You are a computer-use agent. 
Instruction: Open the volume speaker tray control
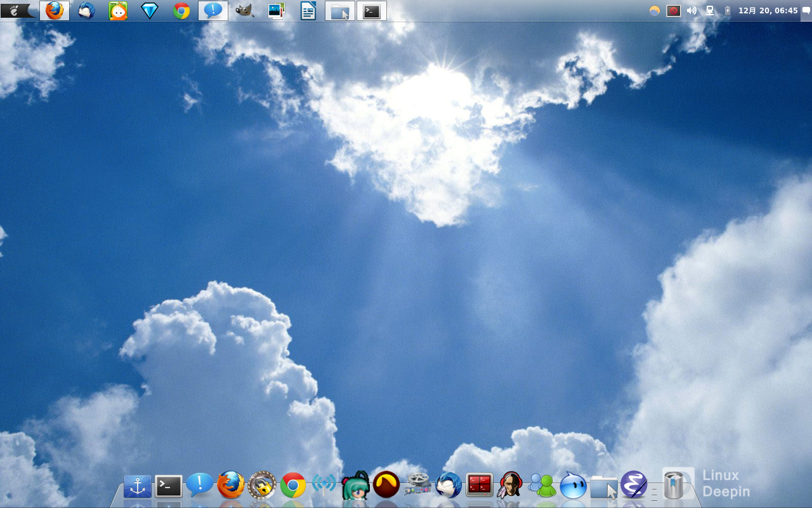coord(691,11)
